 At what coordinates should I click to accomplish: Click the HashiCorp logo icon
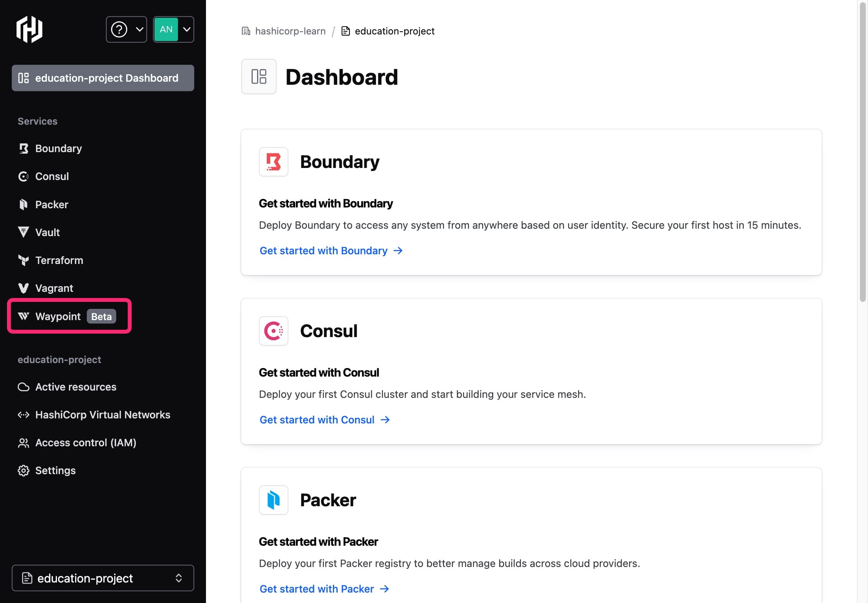coord(29,29)
